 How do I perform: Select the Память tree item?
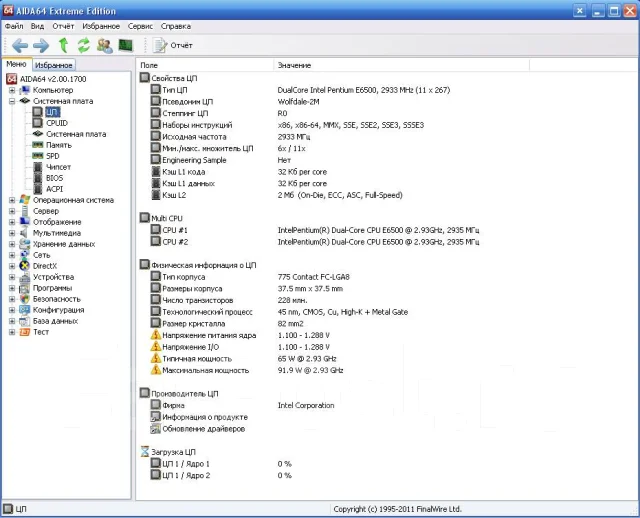tap(59, 145)
